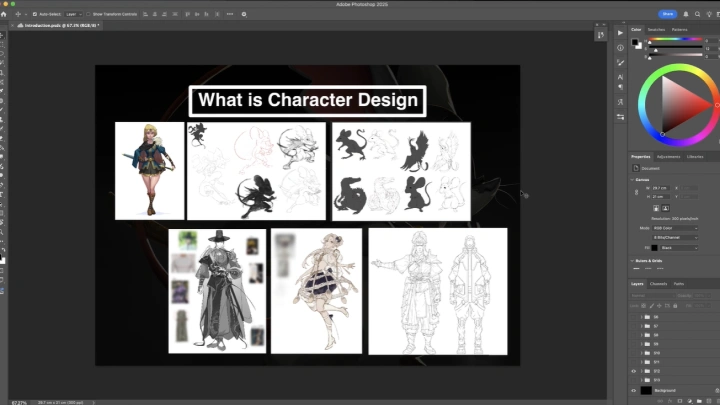Open the three-dots more align options
This screenshot has width=720, height=405.
pos(230,14)
